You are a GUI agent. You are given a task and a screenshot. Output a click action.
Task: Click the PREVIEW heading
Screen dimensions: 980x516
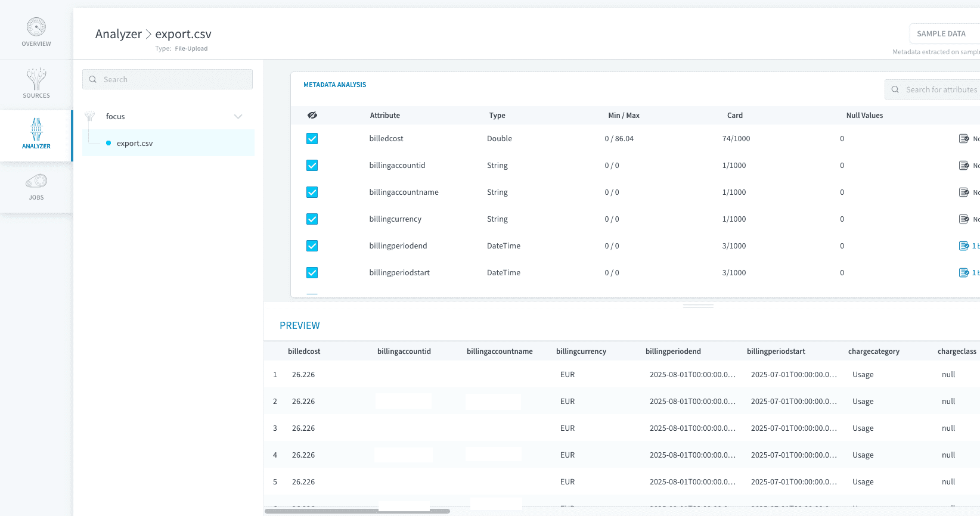300,325
